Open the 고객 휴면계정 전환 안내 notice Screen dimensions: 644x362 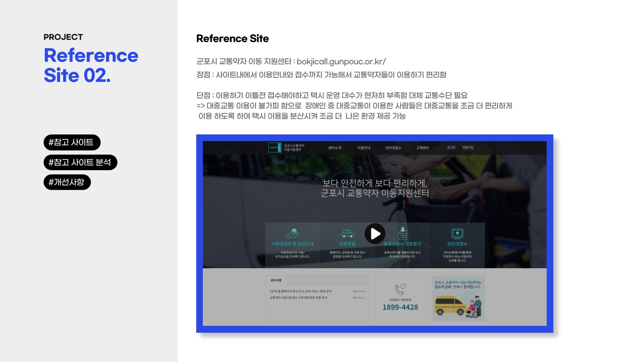pos(298,298)
